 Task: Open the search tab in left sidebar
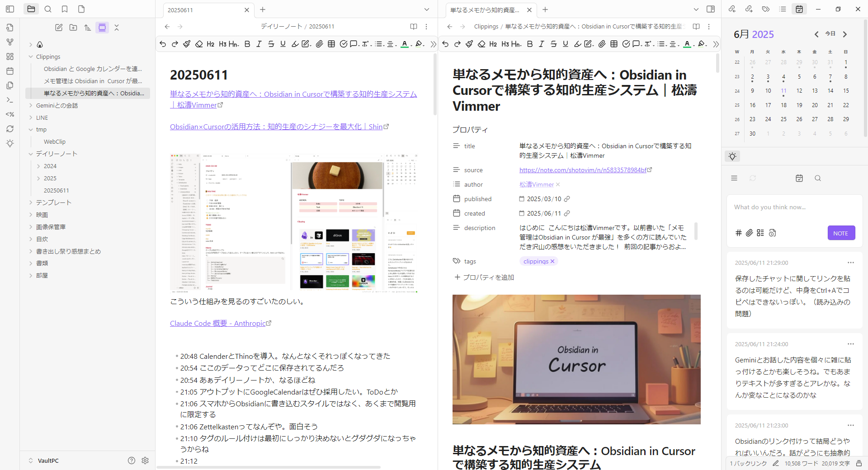[x=48, y=9]
